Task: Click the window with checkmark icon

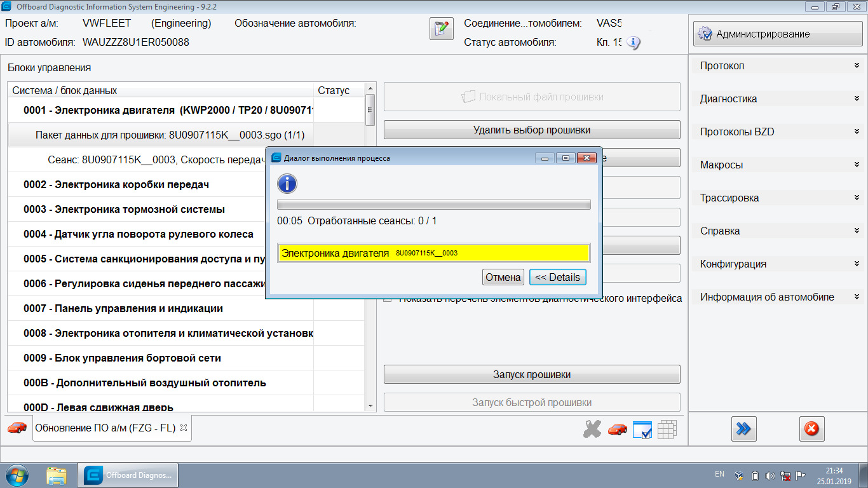Action: click(642, 430)
